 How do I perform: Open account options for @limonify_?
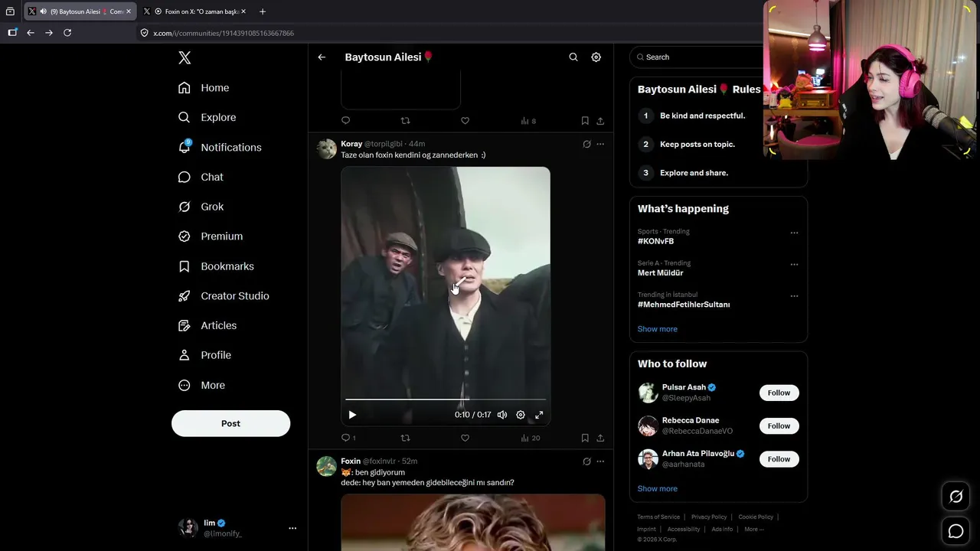[x=292, y=528]
